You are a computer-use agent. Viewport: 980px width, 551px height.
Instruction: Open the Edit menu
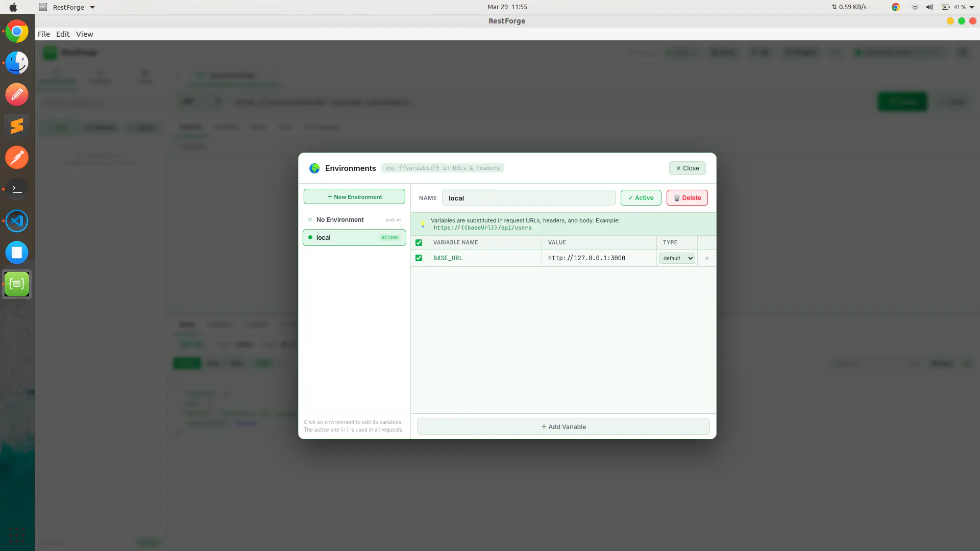point(63,34)
